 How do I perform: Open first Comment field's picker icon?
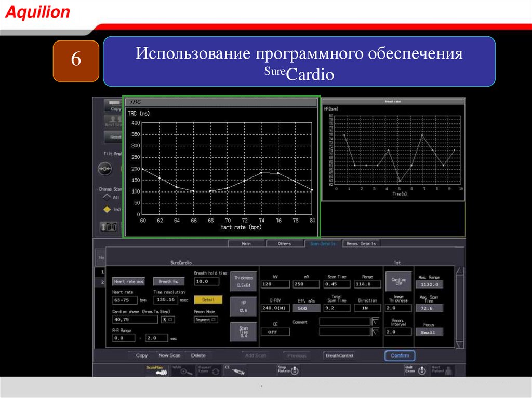(x=375, y=321)
